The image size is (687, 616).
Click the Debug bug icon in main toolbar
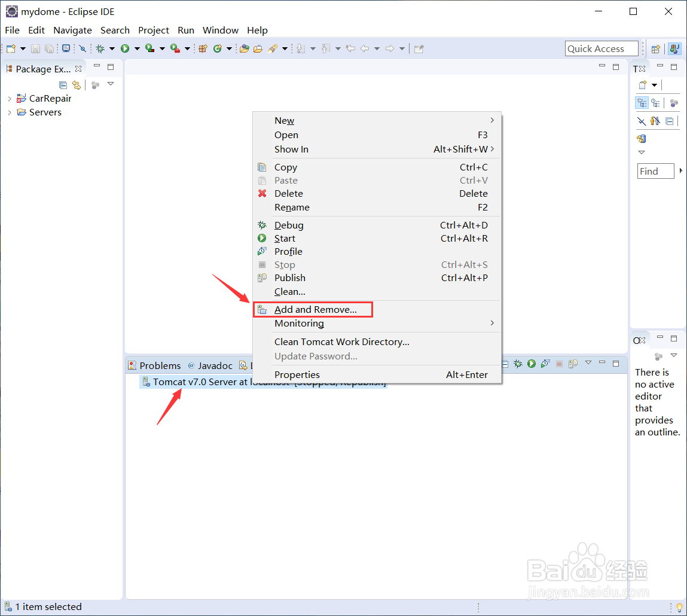click(x=100, y=48)
